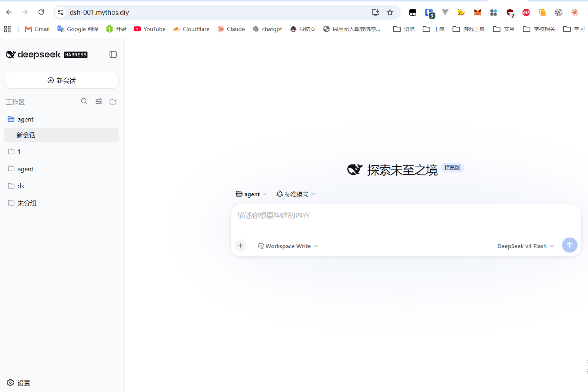Open the settings gear

[11, 383]
